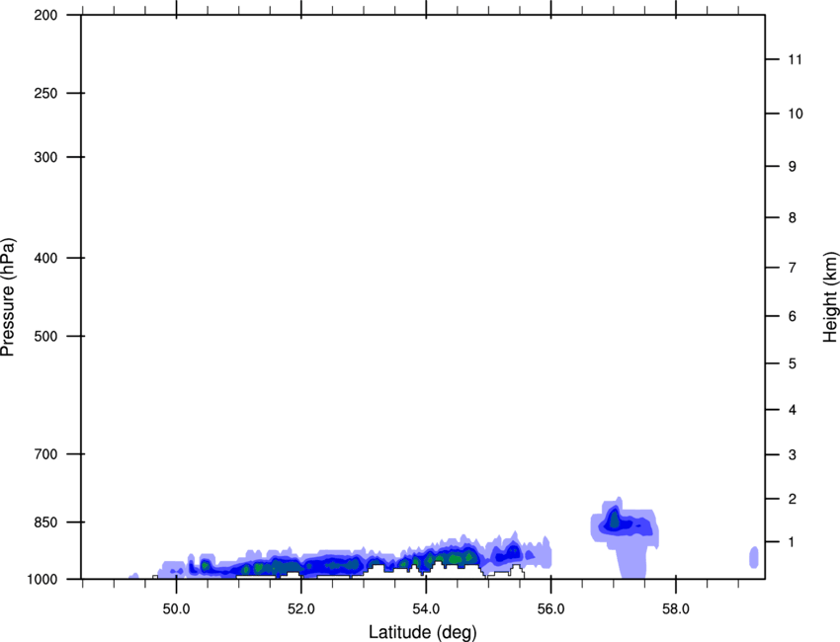840x642 pixels.
Task: Pick the 9 km height label
Action: 793,167
